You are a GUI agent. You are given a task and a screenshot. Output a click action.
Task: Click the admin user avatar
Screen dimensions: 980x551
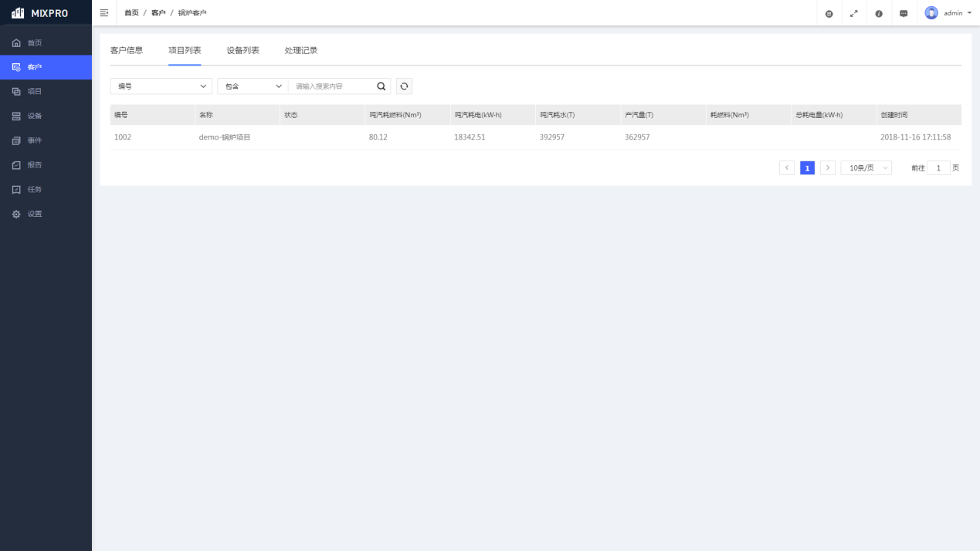[x=931, y=13]
